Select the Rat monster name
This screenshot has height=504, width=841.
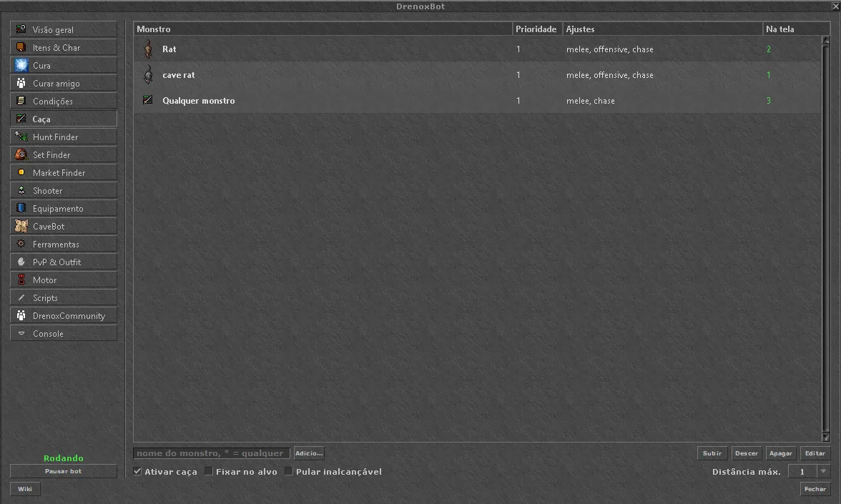[x=169, y=49]
